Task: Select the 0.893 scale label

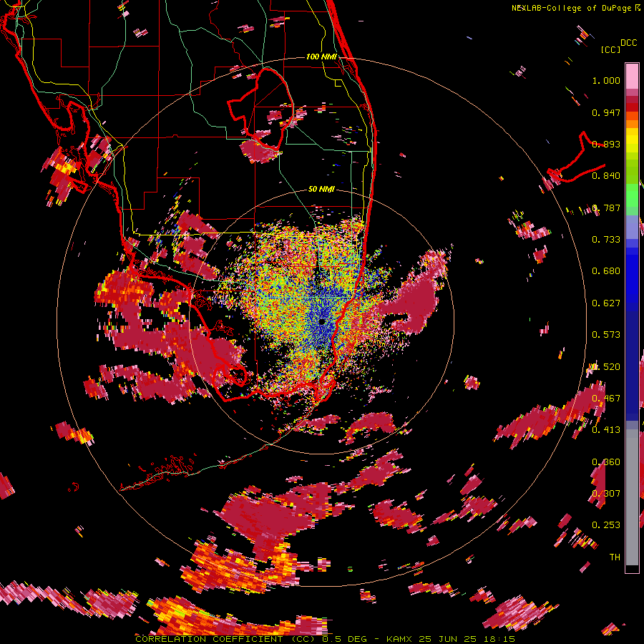Action: tap(606, 144)
